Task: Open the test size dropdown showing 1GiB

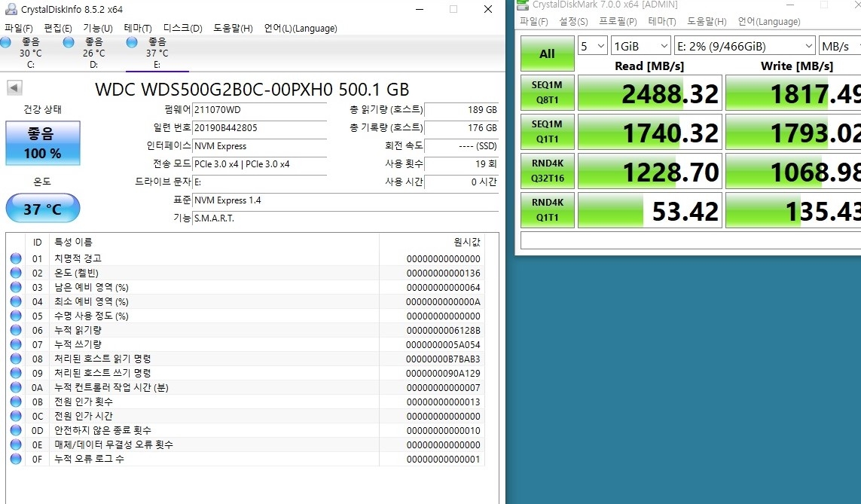Action: (641, 46)
